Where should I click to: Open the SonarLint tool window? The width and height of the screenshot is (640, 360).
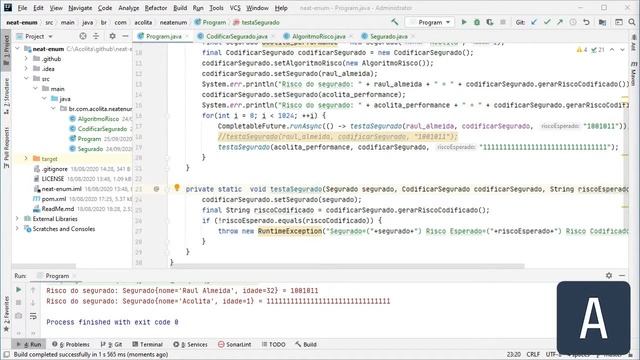235,344
